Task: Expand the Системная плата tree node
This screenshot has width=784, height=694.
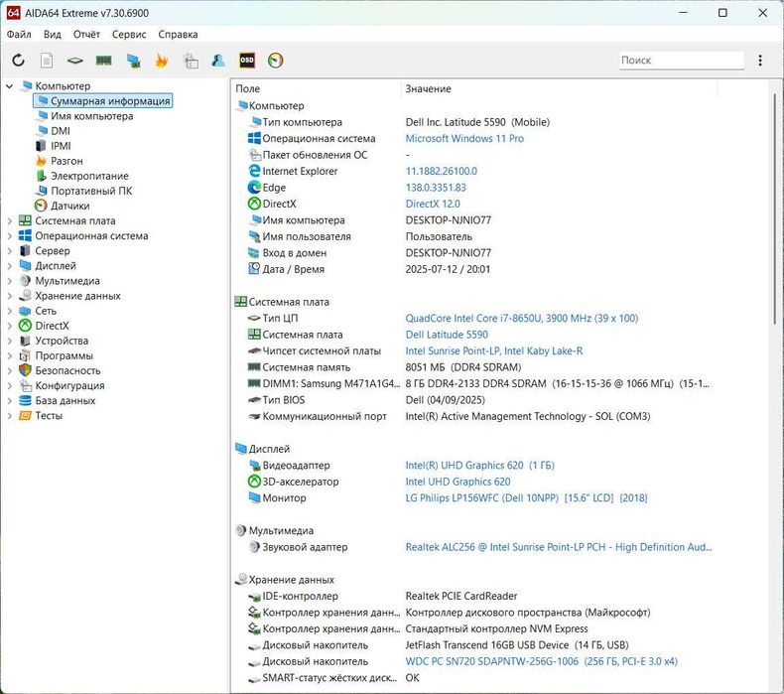Action: point(9,221)
